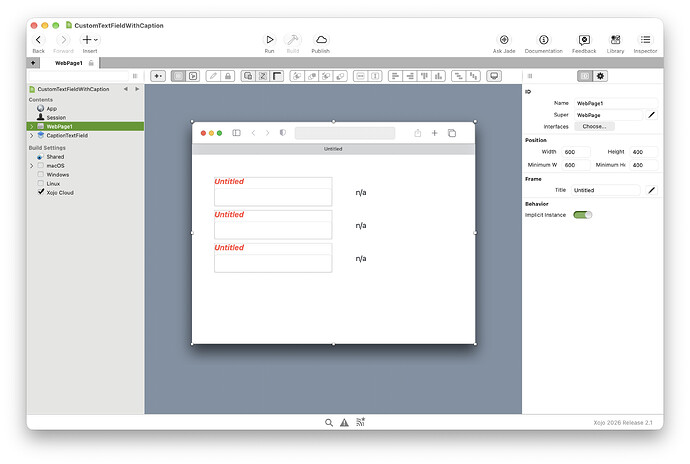Enable the macOS build target checkbox
The width and height of the screenshot is (690, 464).
[40, 166]
